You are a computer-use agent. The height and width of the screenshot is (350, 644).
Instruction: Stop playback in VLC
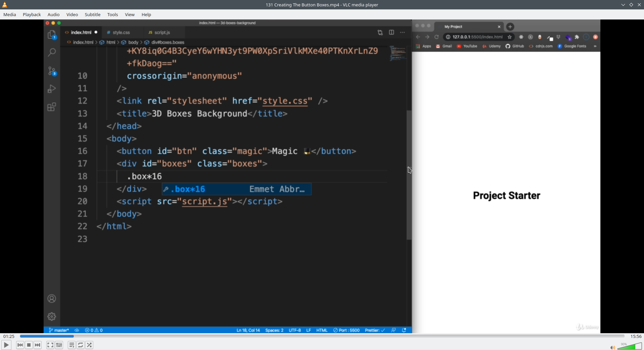pos(29,345)
